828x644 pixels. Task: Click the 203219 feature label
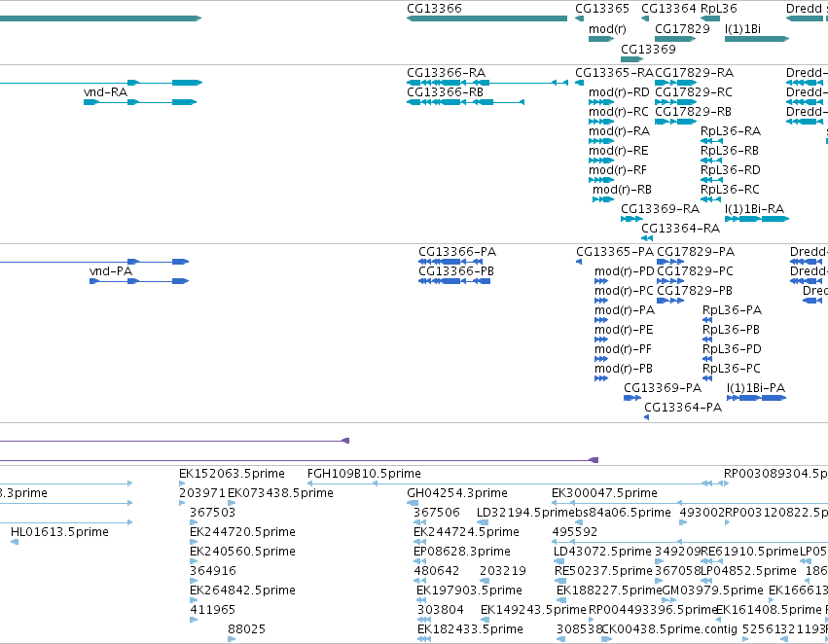click(x=503, y=571)
